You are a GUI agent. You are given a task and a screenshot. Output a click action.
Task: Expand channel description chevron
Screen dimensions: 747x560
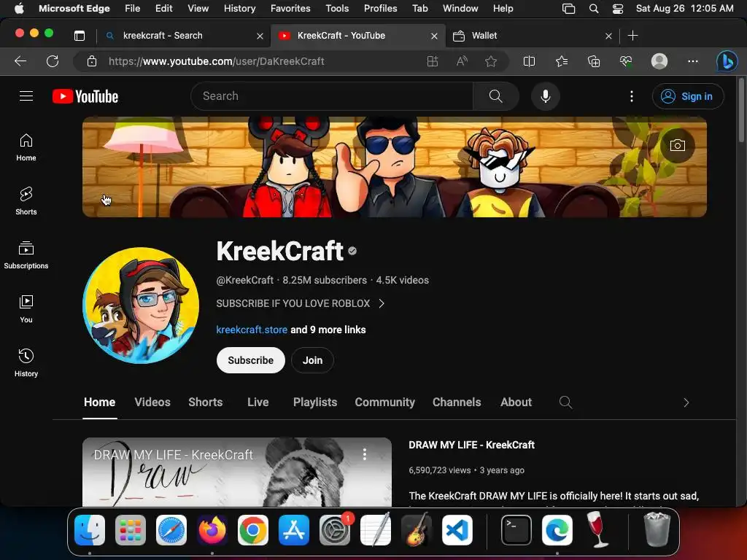pos(382,304)
